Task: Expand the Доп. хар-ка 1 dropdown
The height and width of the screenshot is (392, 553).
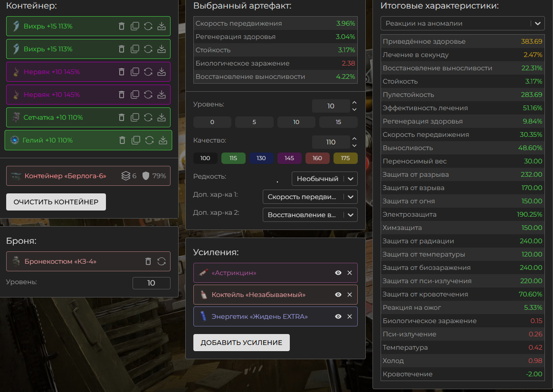Action: [x=310, y=197]
